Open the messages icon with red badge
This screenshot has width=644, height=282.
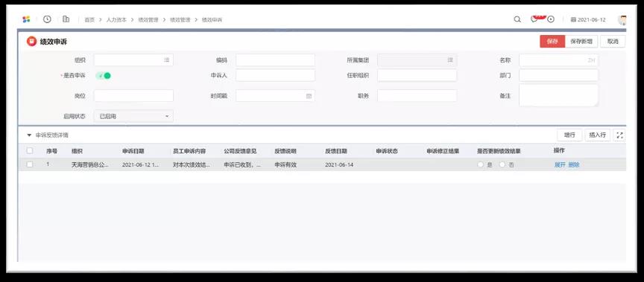534,19
